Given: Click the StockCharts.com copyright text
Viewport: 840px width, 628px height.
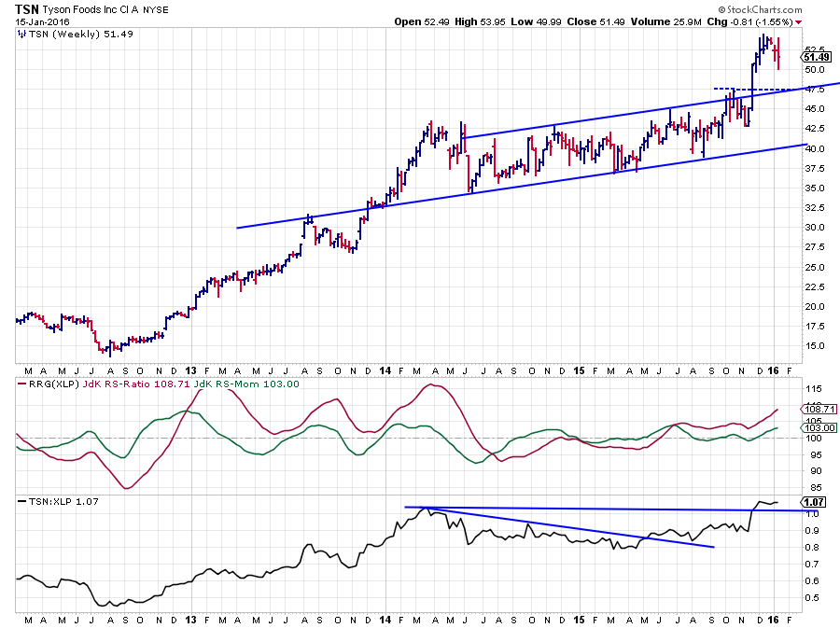Looking at the screenshot, I should click(x=760, y=9).
